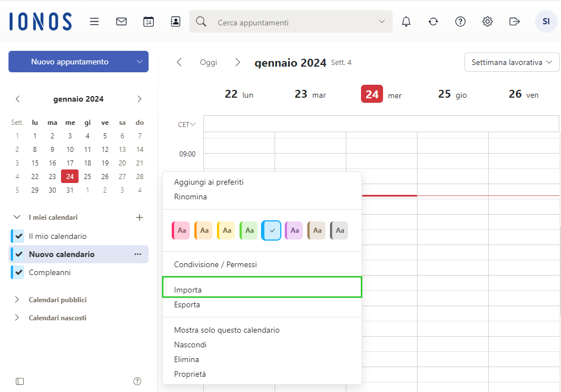Go to next week in main calendar
This screenshot has height=392, width=561.
(x=238, y=62)
